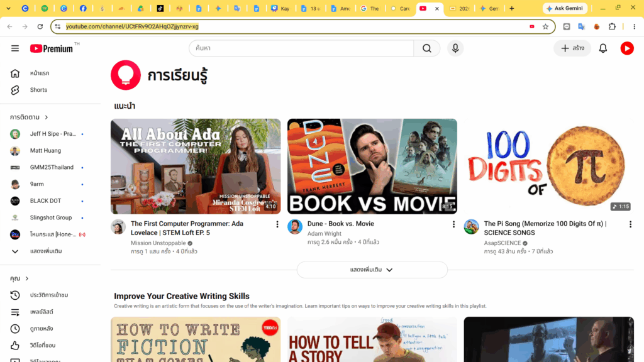Click the Ask Gemini button
Screen dimensions: 644x362
click(565, 8)
